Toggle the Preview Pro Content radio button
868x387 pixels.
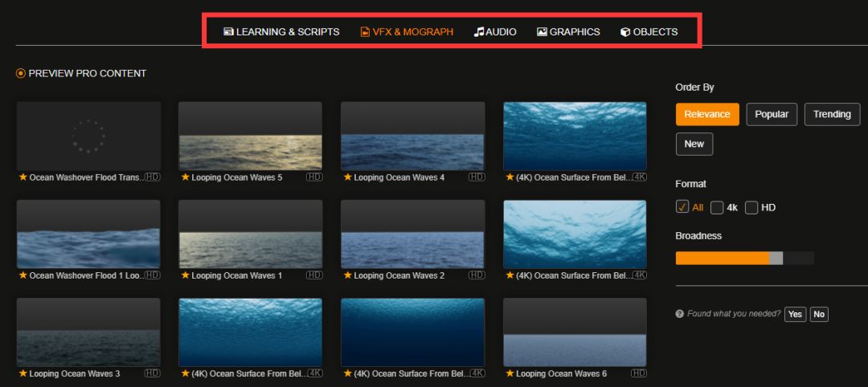[x=20, y=73]
